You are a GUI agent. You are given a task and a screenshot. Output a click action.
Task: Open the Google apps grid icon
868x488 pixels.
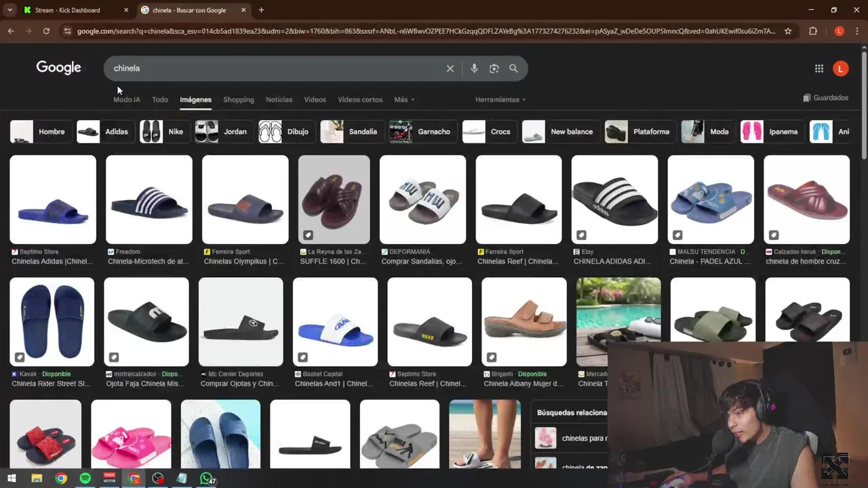819,68
